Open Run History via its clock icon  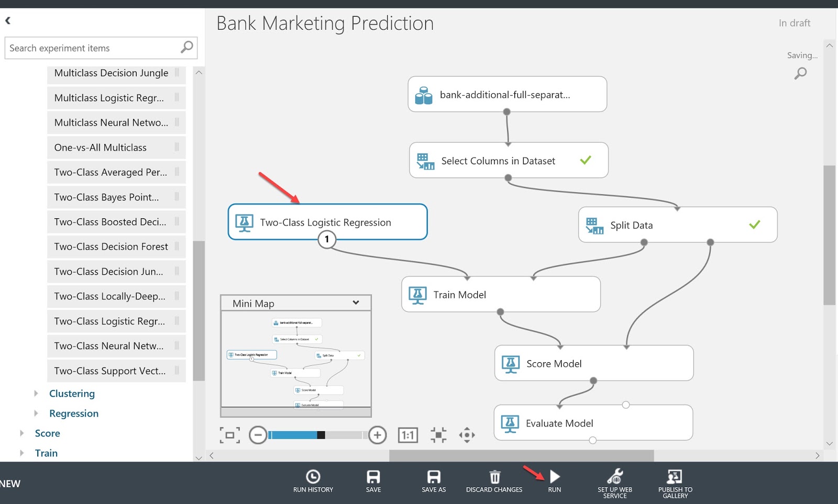pos(313,477)
